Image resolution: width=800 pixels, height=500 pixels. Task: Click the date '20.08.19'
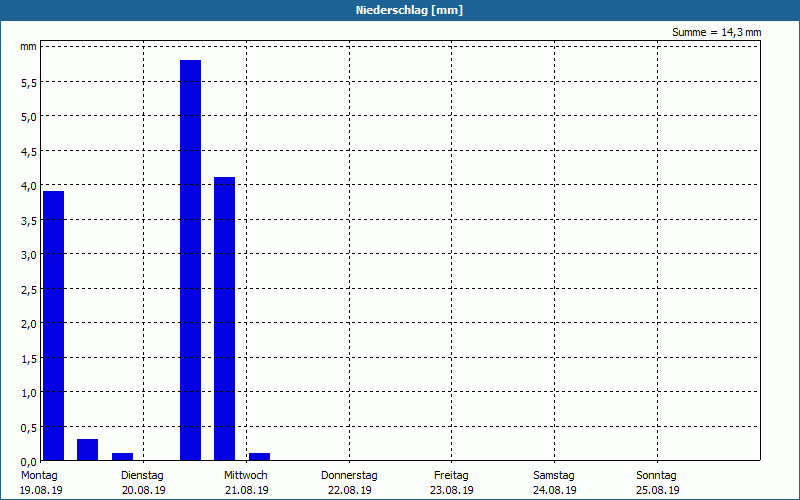(x=143, y=490)
